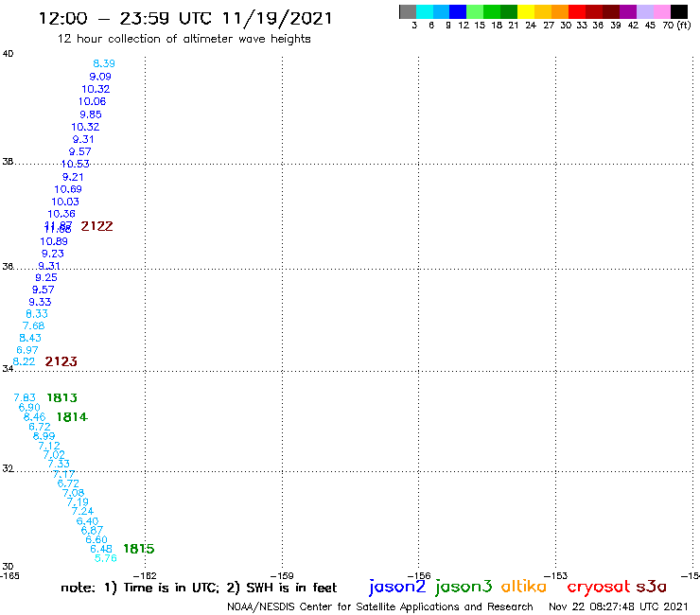The width and height of the screenshot is (700, 615).
Task: Click the 2123 pass time label
Action: [x=61, y=361]
